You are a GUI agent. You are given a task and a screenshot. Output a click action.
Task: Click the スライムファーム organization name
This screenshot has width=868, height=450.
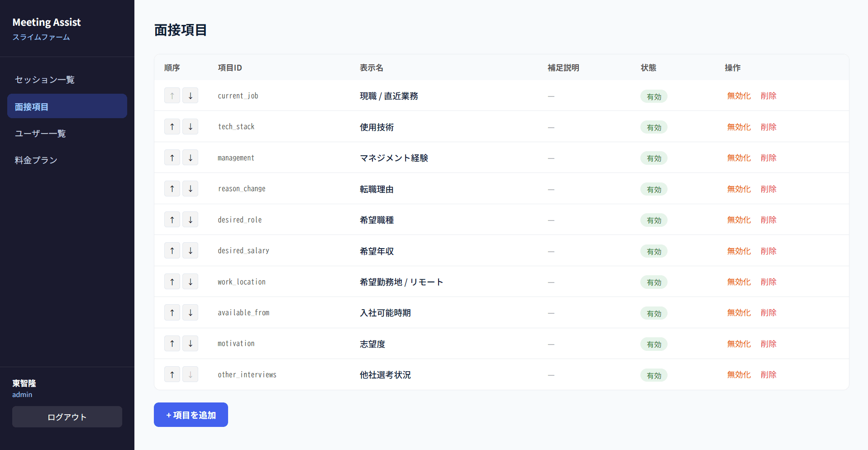[41, 37]
